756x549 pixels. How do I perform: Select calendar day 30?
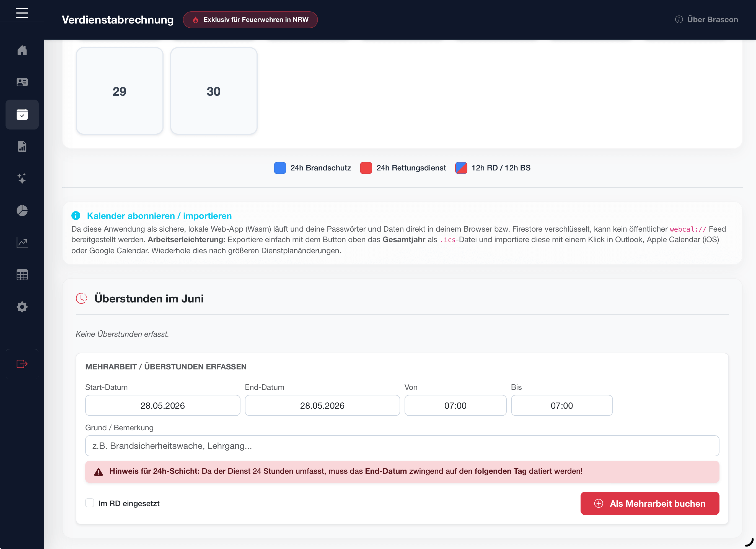pos(214,91)
